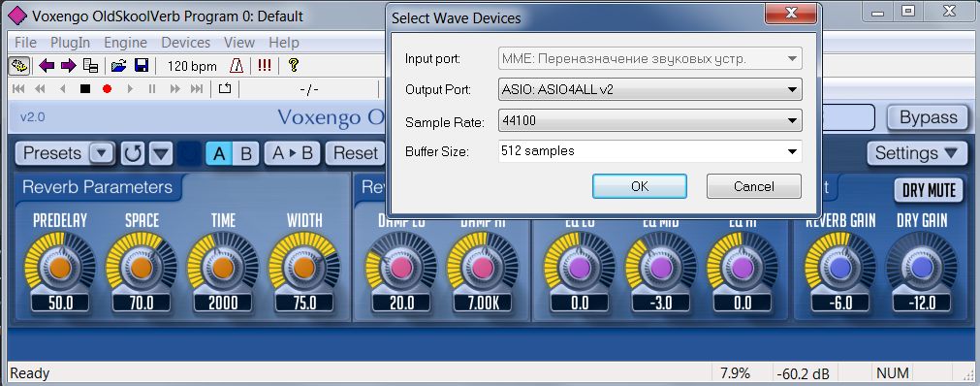Toggle the DRY MUTE switch

(929, 190)
